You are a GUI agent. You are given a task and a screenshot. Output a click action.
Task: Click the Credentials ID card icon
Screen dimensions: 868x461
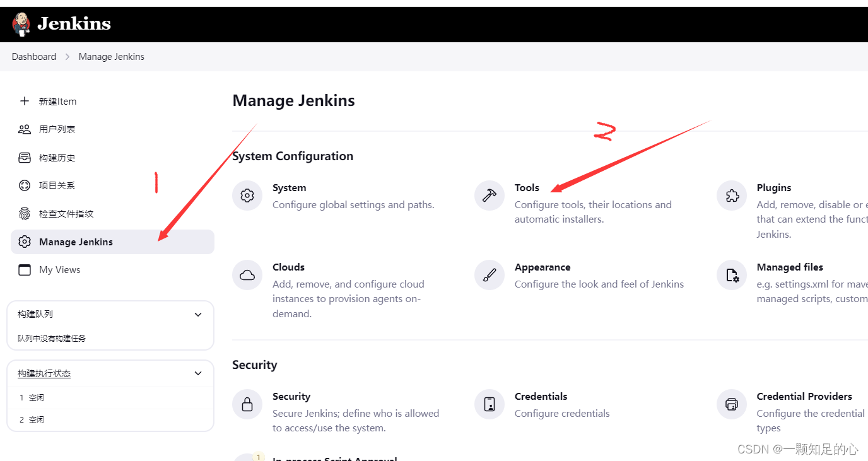(490, 404)
